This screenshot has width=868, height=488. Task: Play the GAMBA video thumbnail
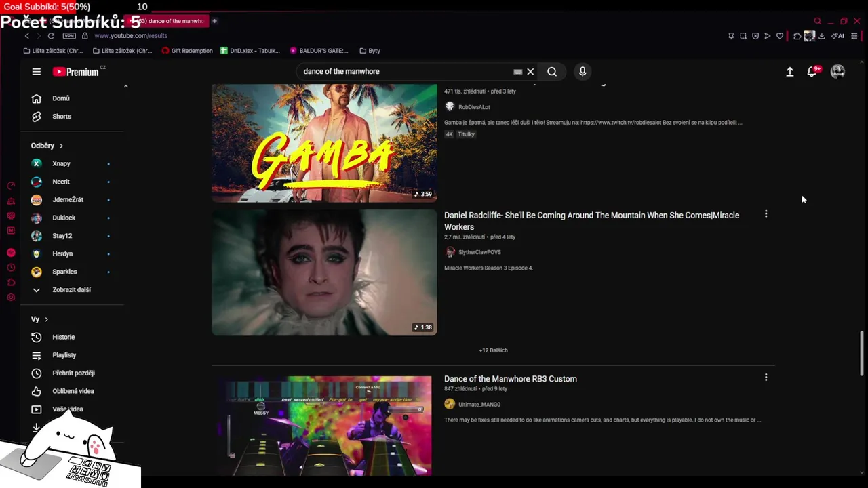(x=324, y=143)
